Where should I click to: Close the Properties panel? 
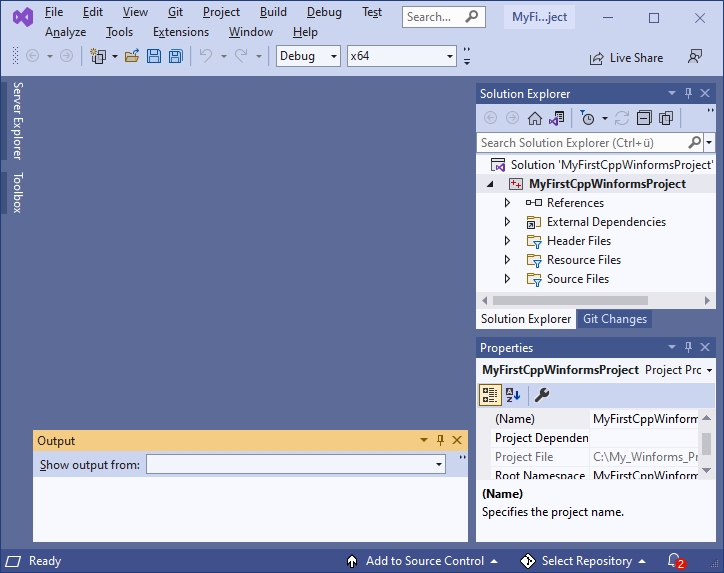pyautogui.click(x=705, y=347)
